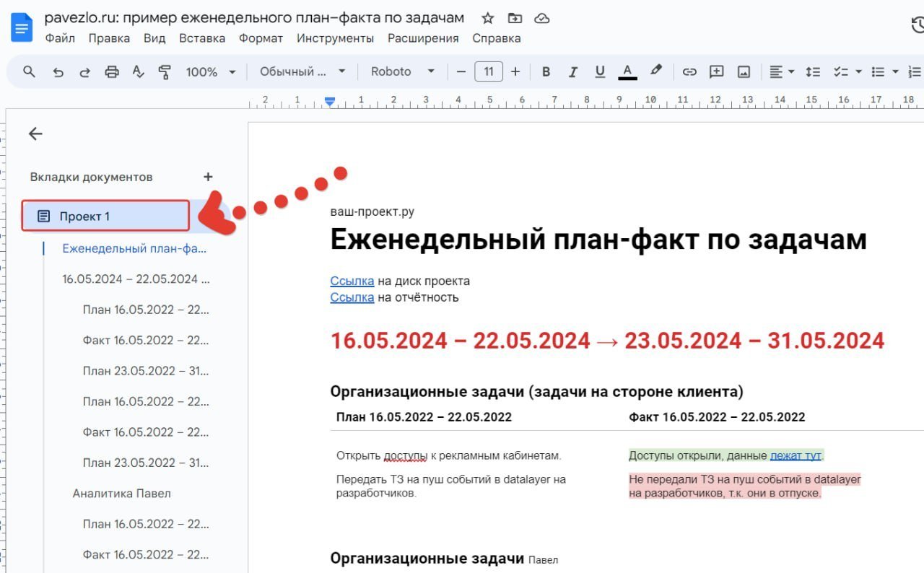Toggle Bold formatting button

point(546,71)
